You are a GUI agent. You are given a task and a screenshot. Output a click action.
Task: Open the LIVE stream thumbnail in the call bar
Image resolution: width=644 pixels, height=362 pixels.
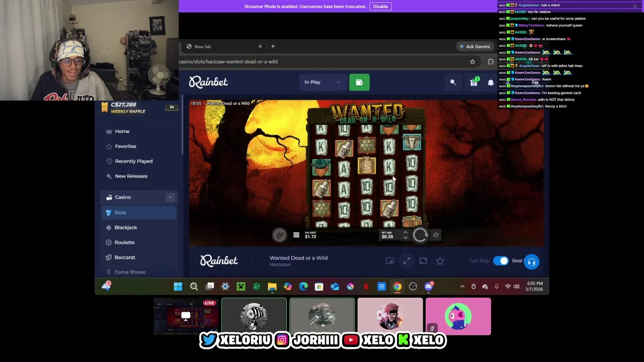pyautogui.click(x=186, y=316)
